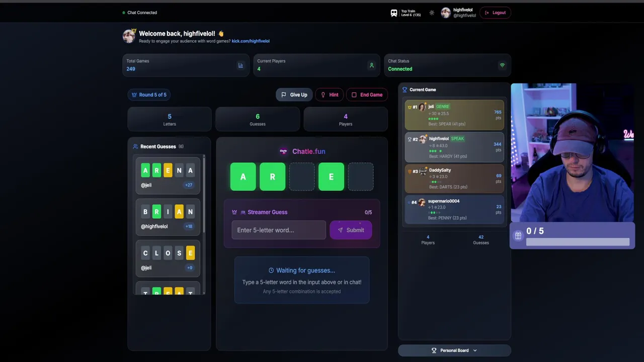644x362 pixels.
Task: Click the Chatle.fun logo icon
Action: (283, 151)
